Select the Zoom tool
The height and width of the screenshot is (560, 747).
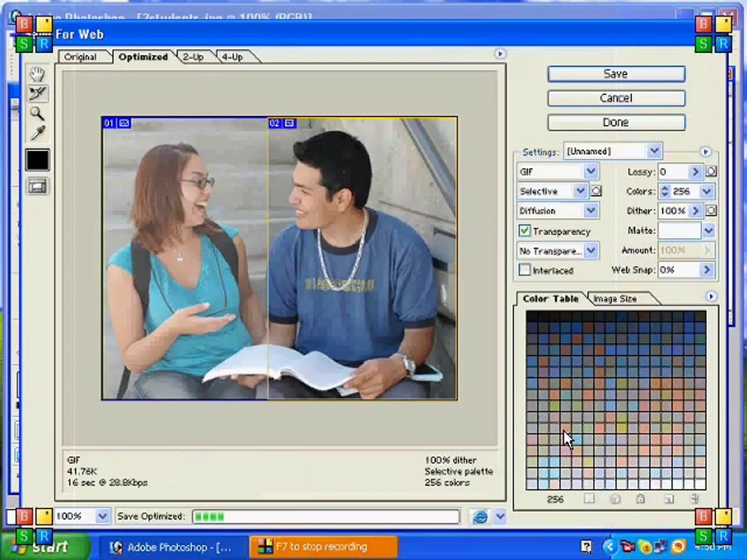click(37, 114)
